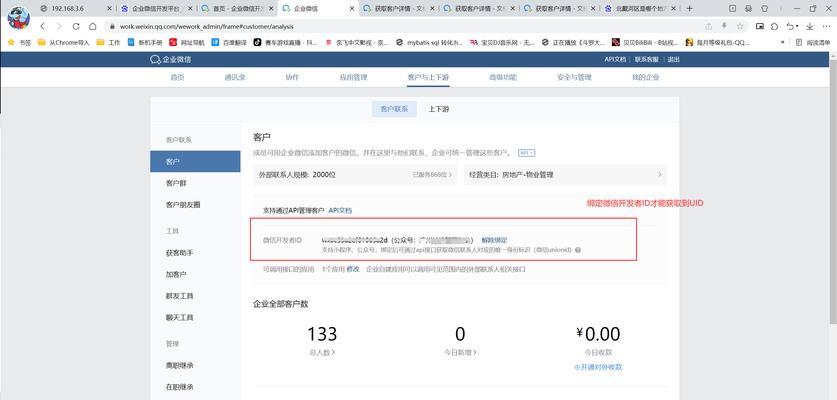The width and height of the screenshot is (837, 400).
Task: Expand the 经营类目 row chevron
Action: pos(660,175)
